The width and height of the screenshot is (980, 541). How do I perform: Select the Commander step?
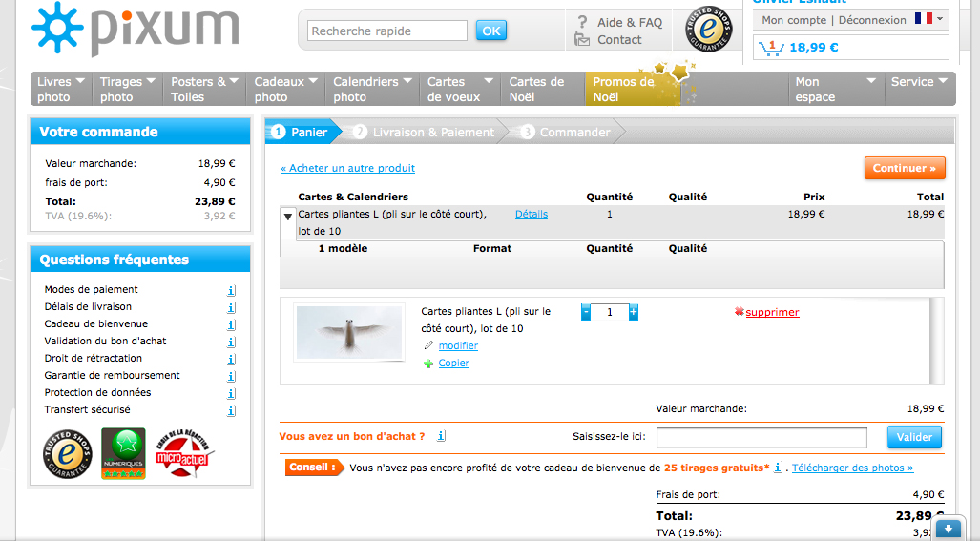tap(568, 132)
